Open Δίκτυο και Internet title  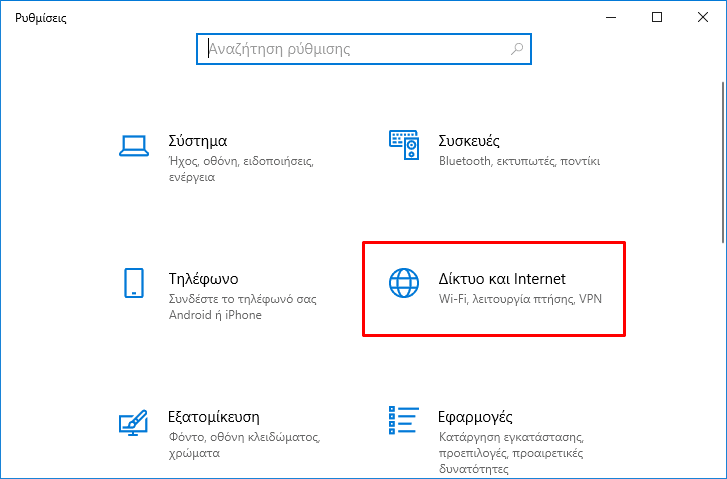[x=502, y=279]
